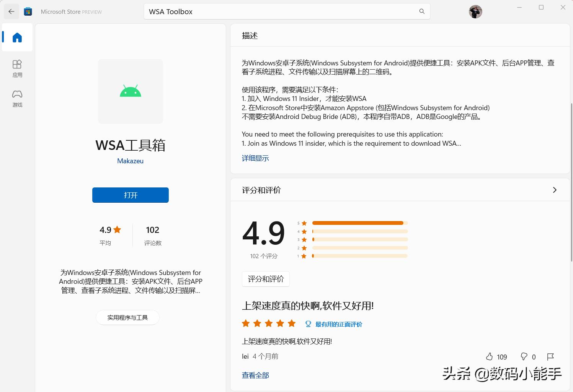
Task: Give a thumbs up to lei's review
Action: coord(490,356)
